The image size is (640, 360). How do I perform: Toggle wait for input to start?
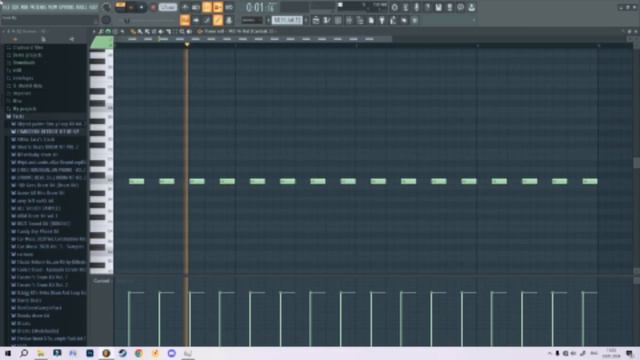coord(196,7)
